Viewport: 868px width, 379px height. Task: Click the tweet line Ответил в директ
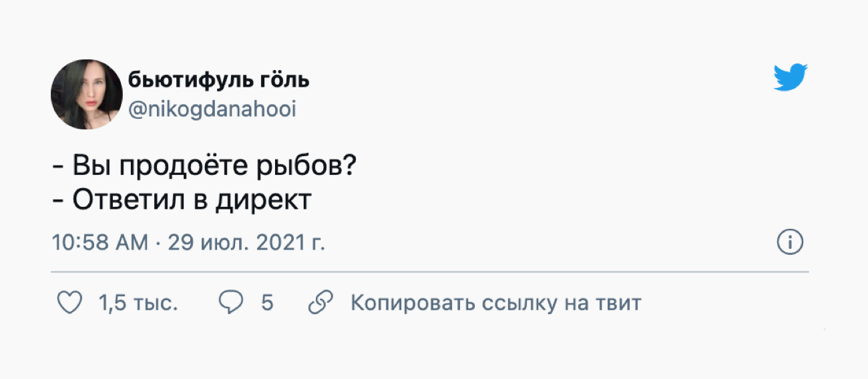182,200
